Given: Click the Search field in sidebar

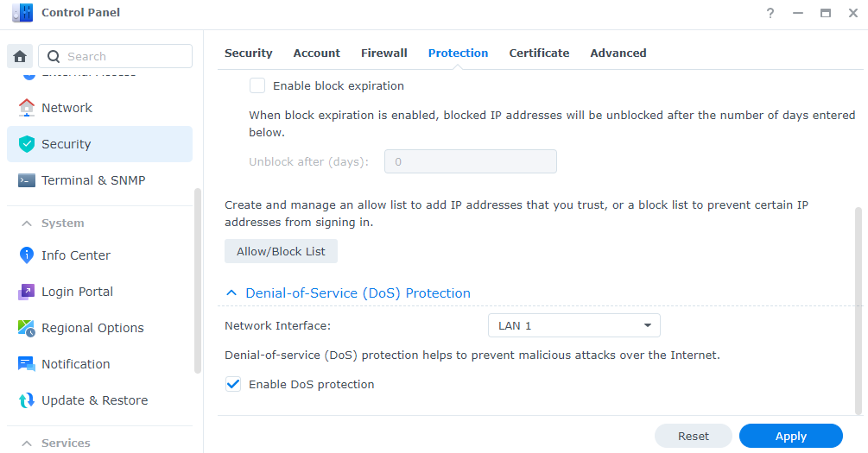Looking at the screenshot, I should tap(115, 56).
